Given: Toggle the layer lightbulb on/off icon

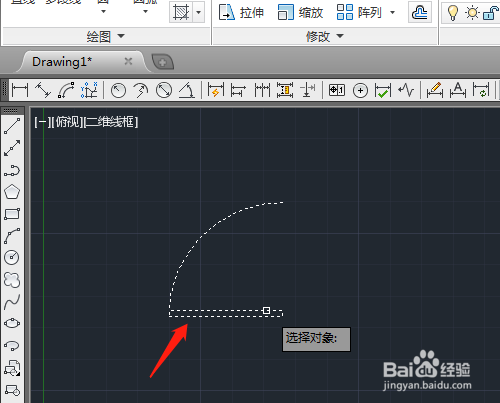Looking at the screenshot, I should pos(452,13).
